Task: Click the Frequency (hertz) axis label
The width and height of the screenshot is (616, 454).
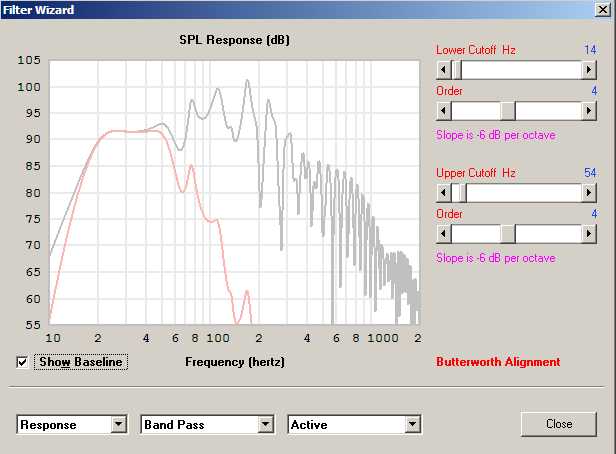Action: pyautogui.click(x=235, y=362)
